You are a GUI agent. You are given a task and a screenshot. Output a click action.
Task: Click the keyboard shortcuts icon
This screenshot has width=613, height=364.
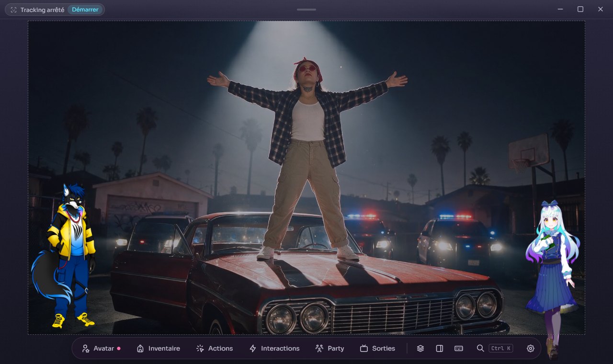(x=459, y=348)
